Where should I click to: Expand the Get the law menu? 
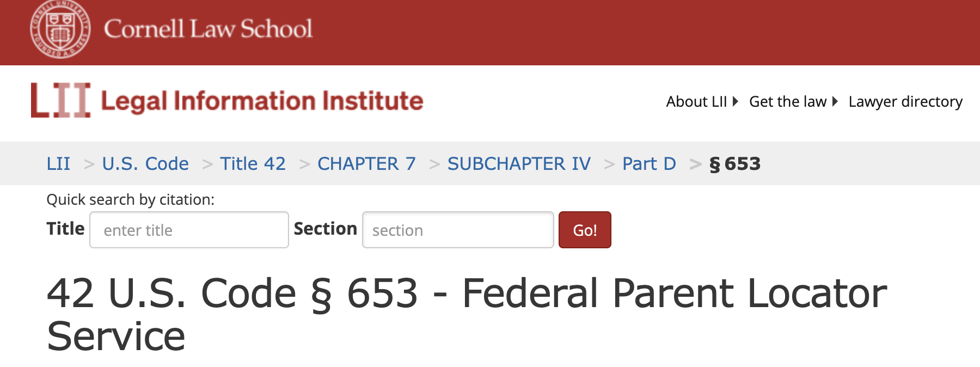tap(787, 102)
